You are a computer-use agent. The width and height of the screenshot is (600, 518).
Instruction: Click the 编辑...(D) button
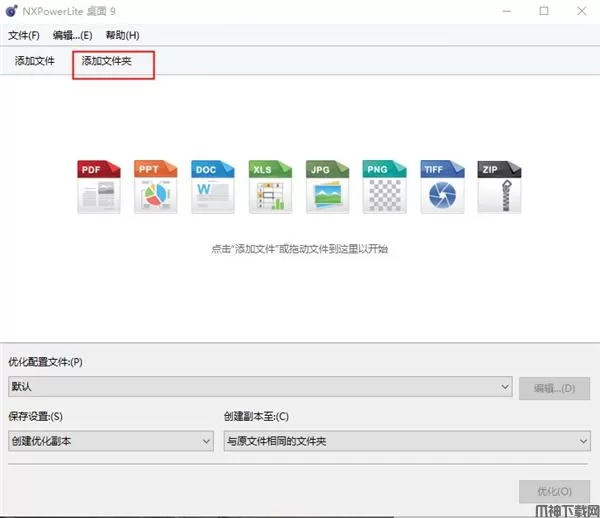554,388
